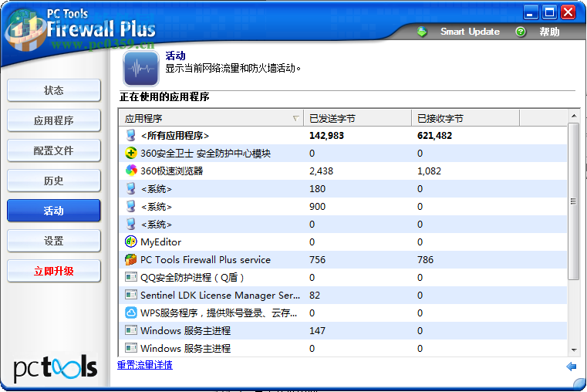The width and height of the screenshot is (587, 392).
Task: Click the 360极速浏览器 colorful icon
Action: coord(130,171)
